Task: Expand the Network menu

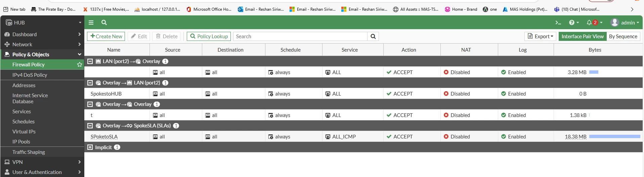Action: click(42, 44)
